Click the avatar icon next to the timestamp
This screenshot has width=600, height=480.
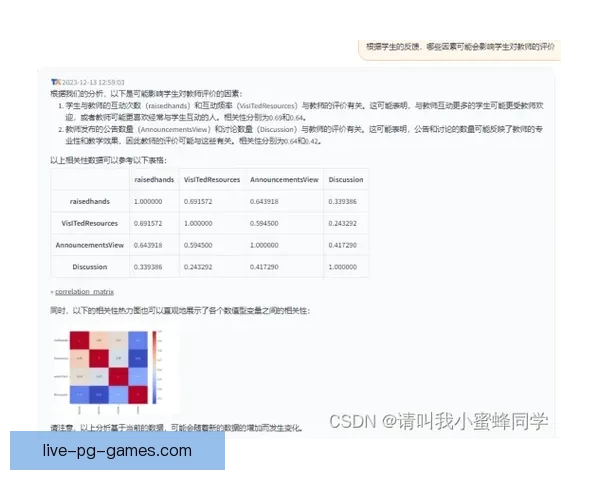coord(56,82)
